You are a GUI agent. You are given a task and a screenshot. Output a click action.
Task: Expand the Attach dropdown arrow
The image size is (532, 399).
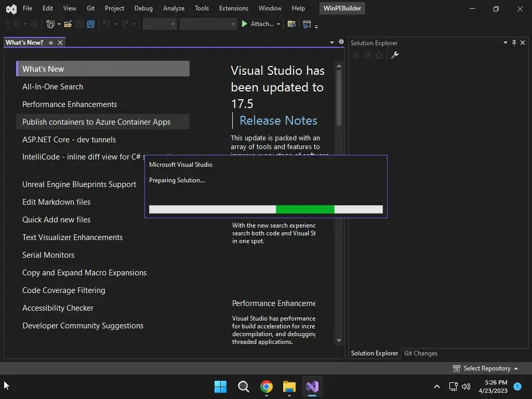(x=278, y=24)
